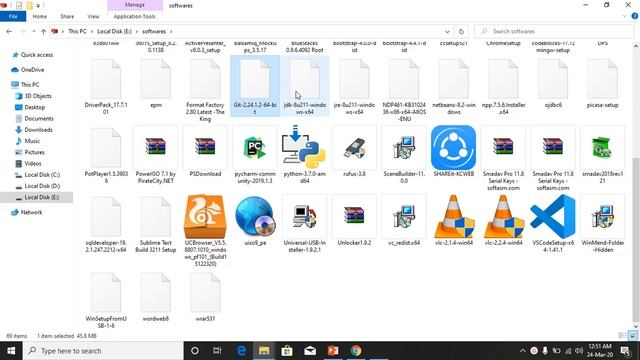The height and width of the screenshot is (360, 640).
Task: Open OneDrive in navigation pane
Action: tap(32, 70)
